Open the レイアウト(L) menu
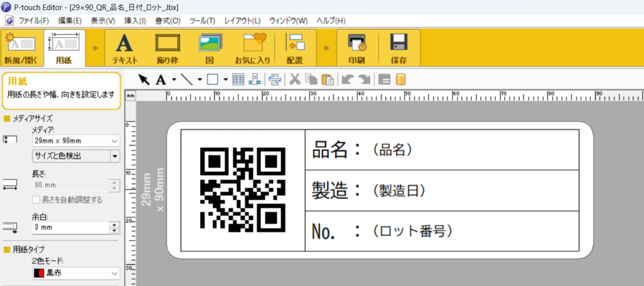Screen dimensions: 644x286 click(242, 21)
